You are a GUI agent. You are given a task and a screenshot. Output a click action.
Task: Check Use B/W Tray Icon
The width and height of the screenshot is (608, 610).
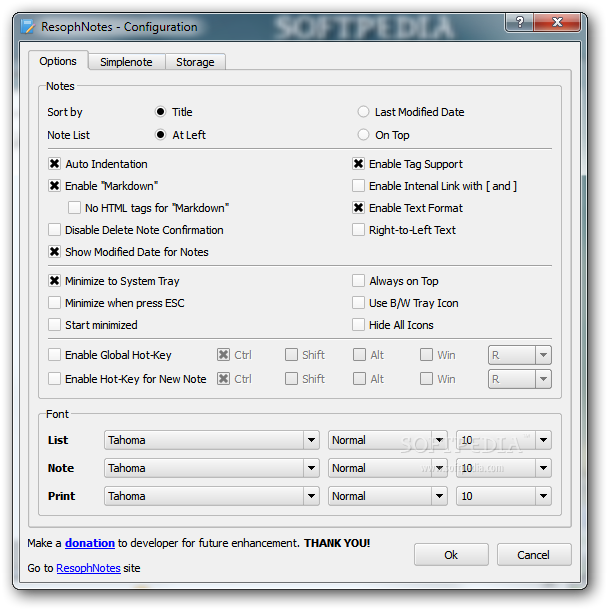358,303
